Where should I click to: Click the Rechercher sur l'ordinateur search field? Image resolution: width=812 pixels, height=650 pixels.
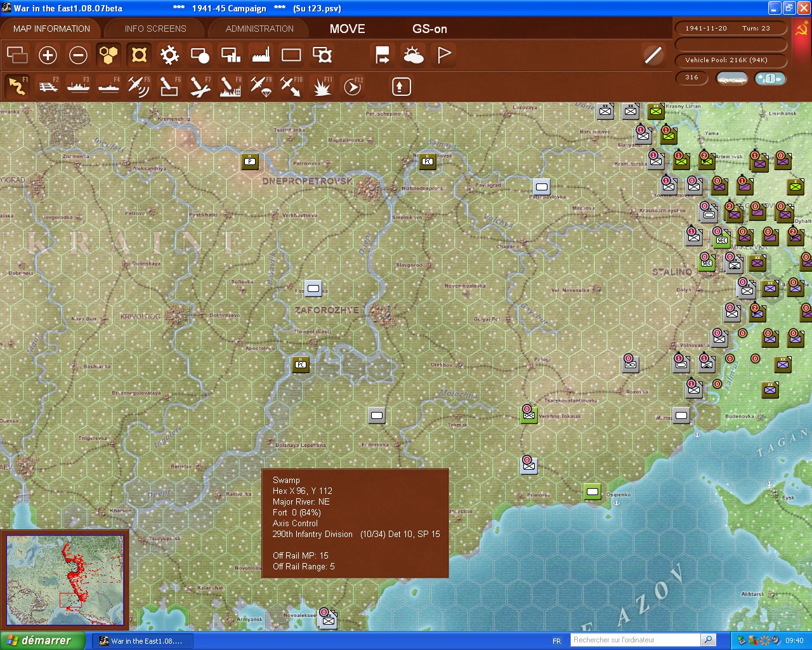636,640
